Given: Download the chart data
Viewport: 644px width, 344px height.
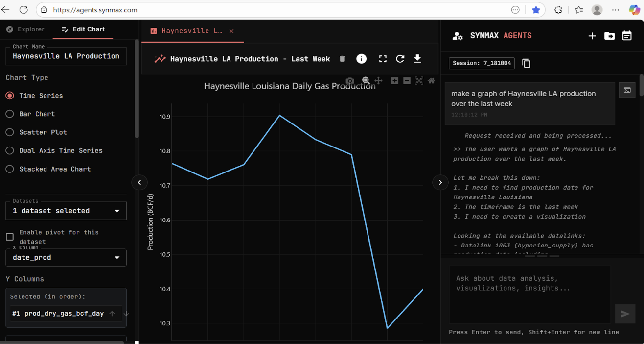Looking at the screenshot, I should point(417,59).
